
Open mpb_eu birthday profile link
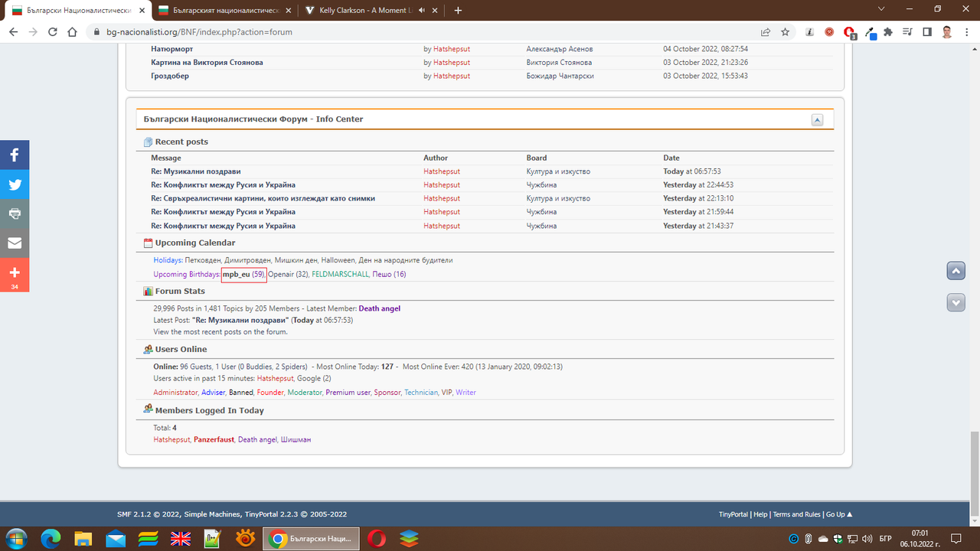236,274
